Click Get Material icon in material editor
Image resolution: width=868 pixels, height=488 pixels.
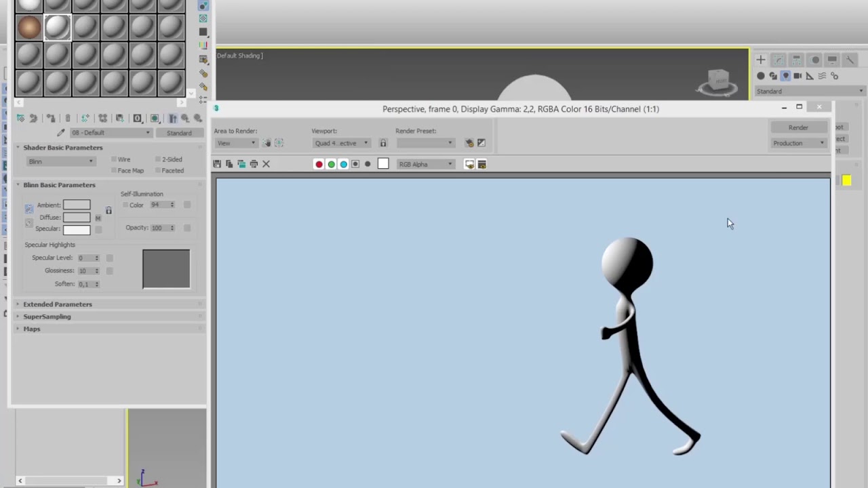tap(20, 118)
